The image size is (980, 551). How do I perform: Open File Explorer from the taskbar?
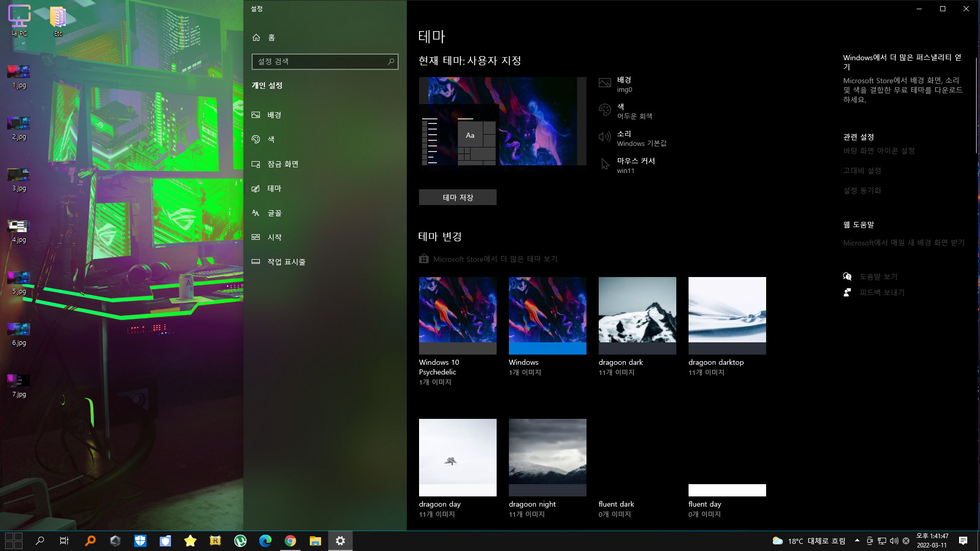pos(315,541)
